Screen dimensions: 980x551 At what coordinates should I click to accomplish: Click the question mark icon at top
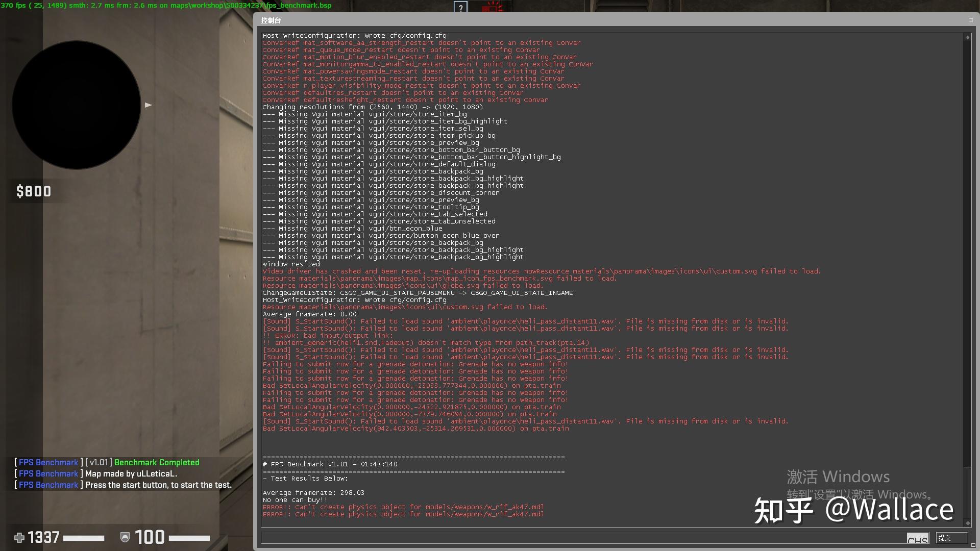[460, 8]
